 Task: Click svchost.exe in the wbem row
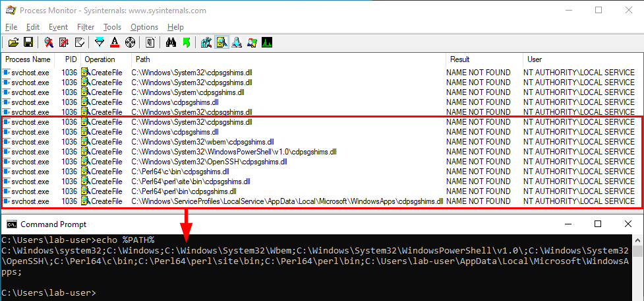[x=30, y=142]
